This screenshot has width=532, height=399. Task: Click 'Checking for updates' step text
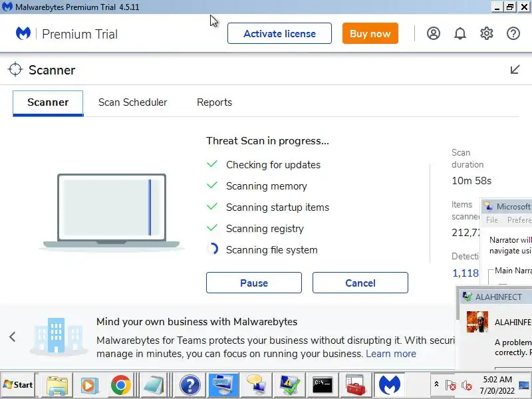coord(273,164)
